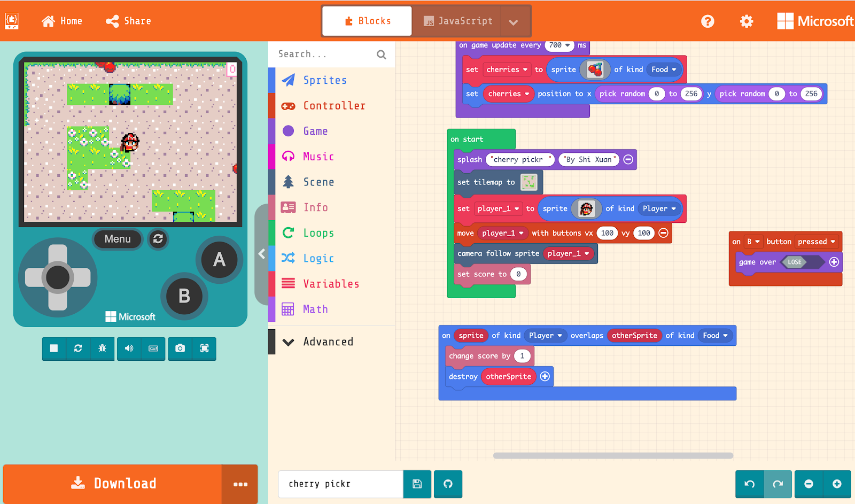Open the pressed event dropdown
855x504 pixels.
817,242
